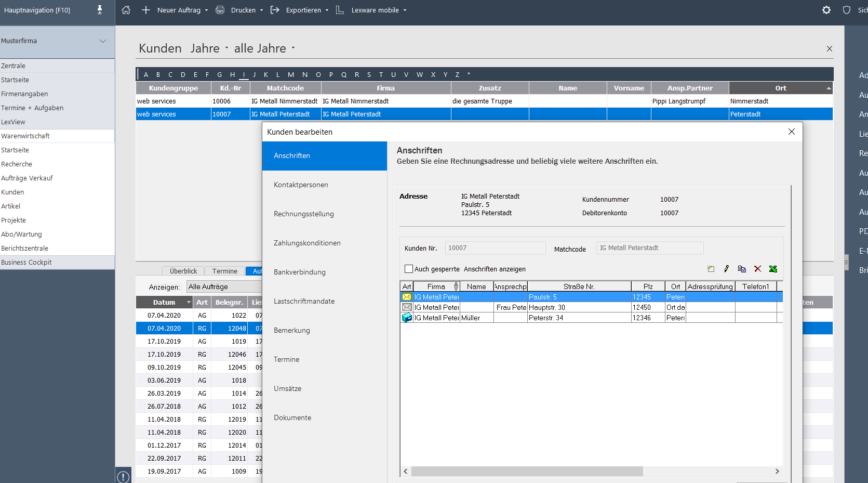Click the pin icon beside Hauptnavigation
Image resolution: width=868 pixels, height=483 pixels.
(x=100, y=10)
